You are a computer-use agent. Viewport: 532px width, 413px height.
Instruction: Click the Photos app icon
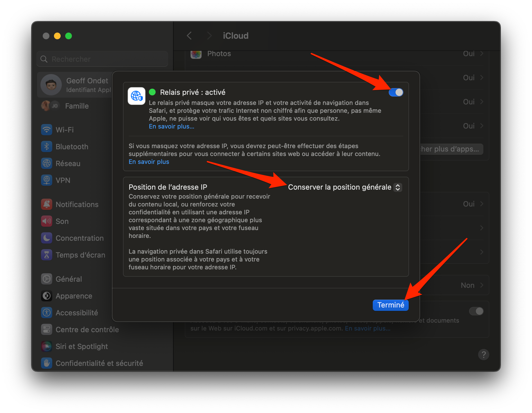point(196,54)
